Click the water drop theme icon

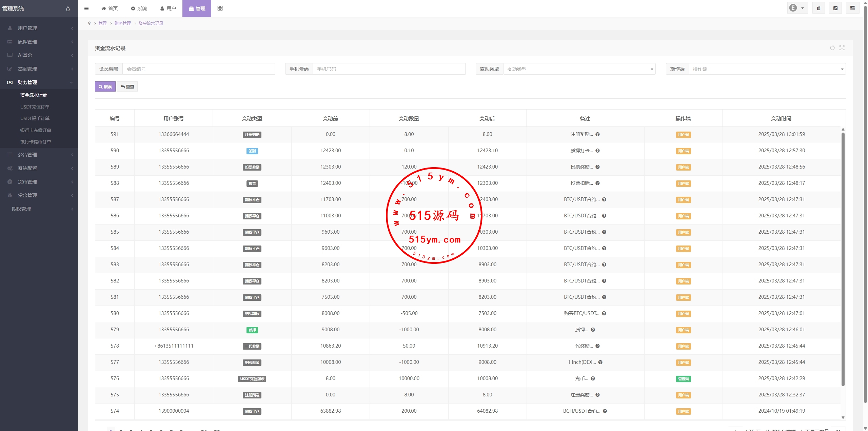pyautogui.click(x=68, y=9)
